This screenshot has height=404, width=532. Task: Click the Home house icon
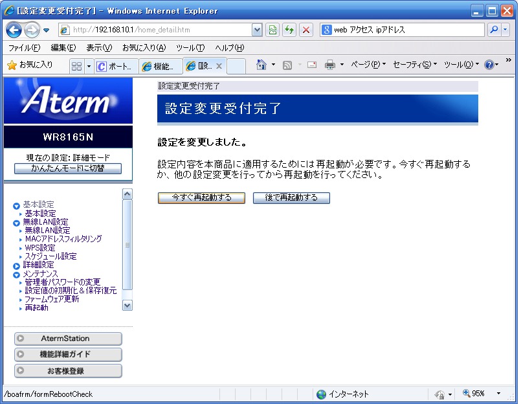[261, 65]
